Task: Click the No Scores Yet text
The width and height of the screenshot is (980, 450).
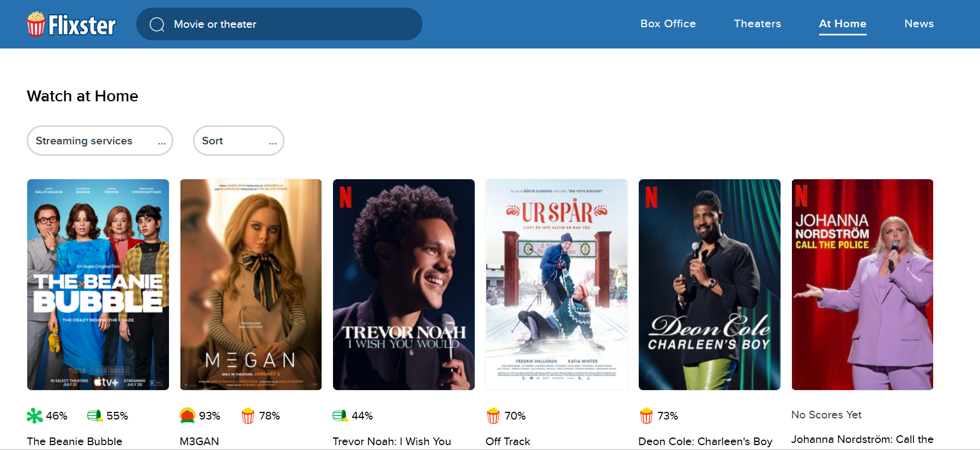Action: [826, 415]
